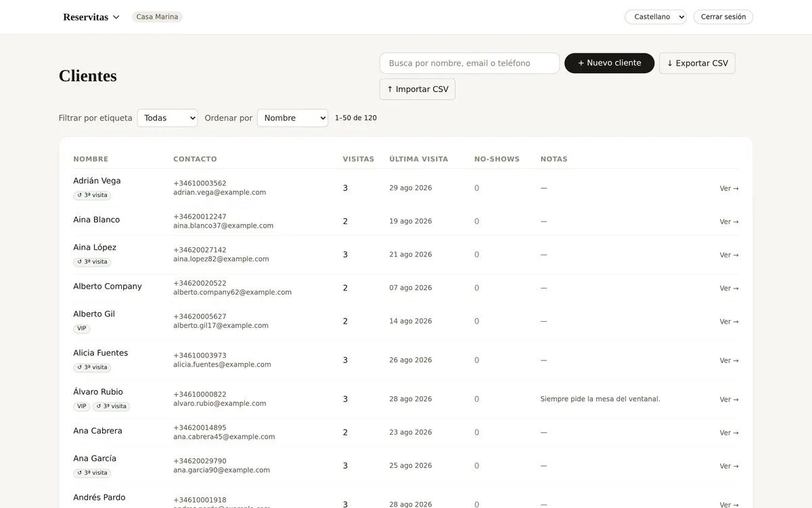Click the name Ana García

95,459
